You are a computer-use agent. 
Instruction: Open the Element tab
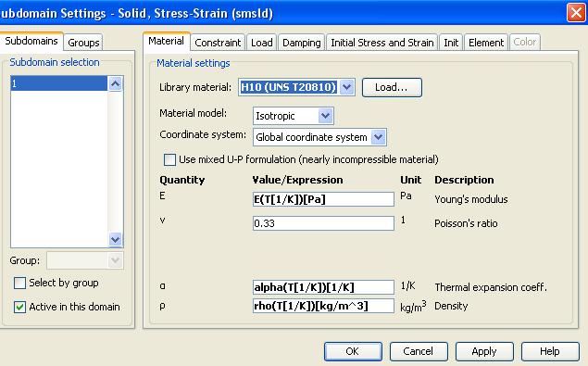[x=486, y=43]
